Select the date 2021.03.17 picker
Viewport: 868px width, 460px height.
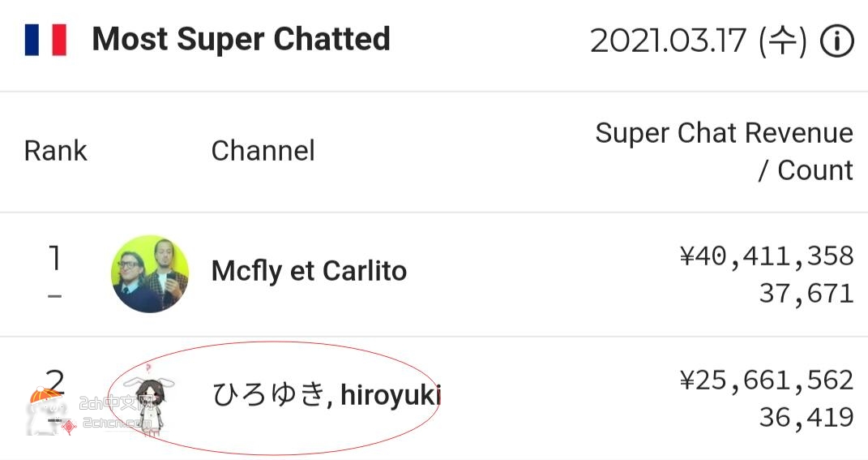(699, 41)
